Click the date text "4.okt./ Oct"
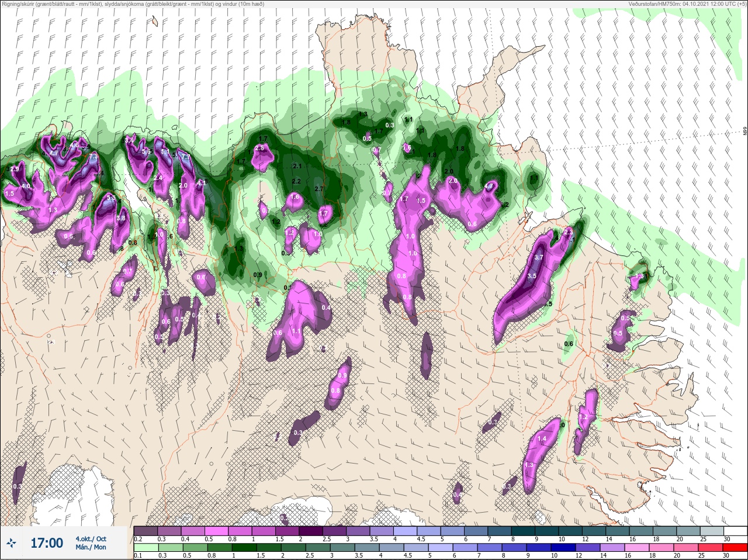Viewport: 748px width, 560px height. (91, 539)
